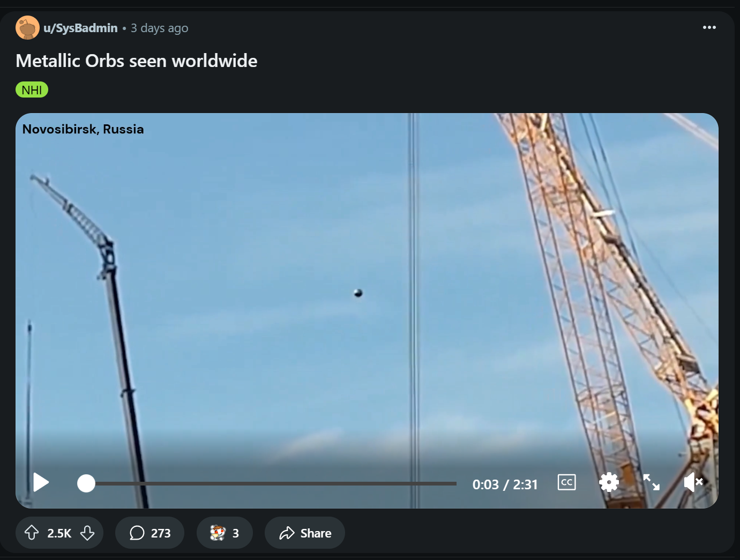Open u/SysBadmin user avatar

click(27, 28)
